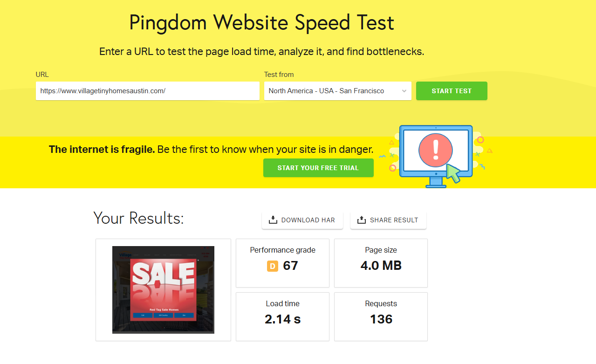Open the website screenshot thumbnail with SALE
Viewport: 596px width, 364px height.
(x=163, y=290)
